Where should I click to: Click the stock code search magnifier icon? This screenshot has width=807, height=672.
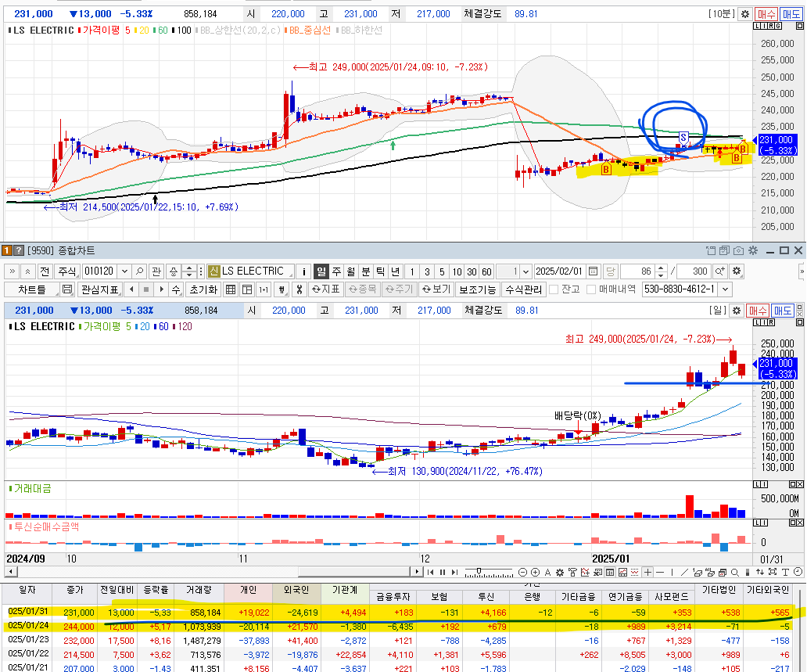pos(139,271)
